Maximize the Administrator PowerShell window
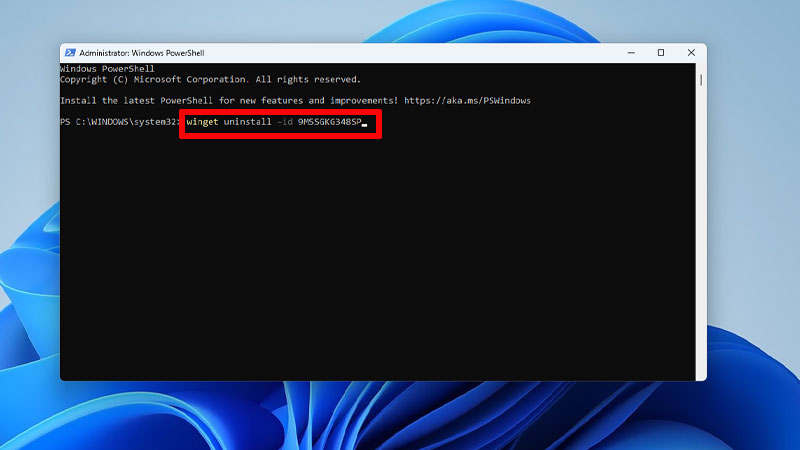The height and width of the screenshot is (450, 800). pyautogui.click(x=661, y=53)
